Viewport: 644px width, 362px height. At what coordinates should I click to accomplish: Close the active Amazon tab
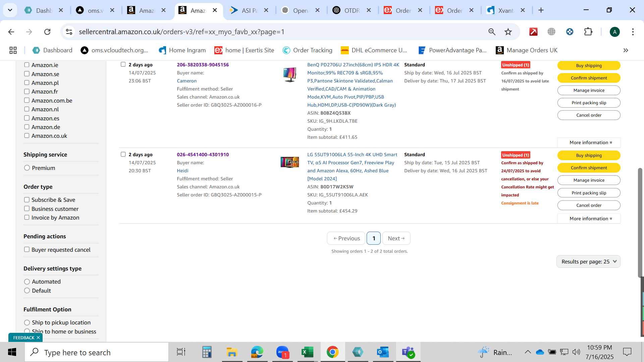click(215, 10)
